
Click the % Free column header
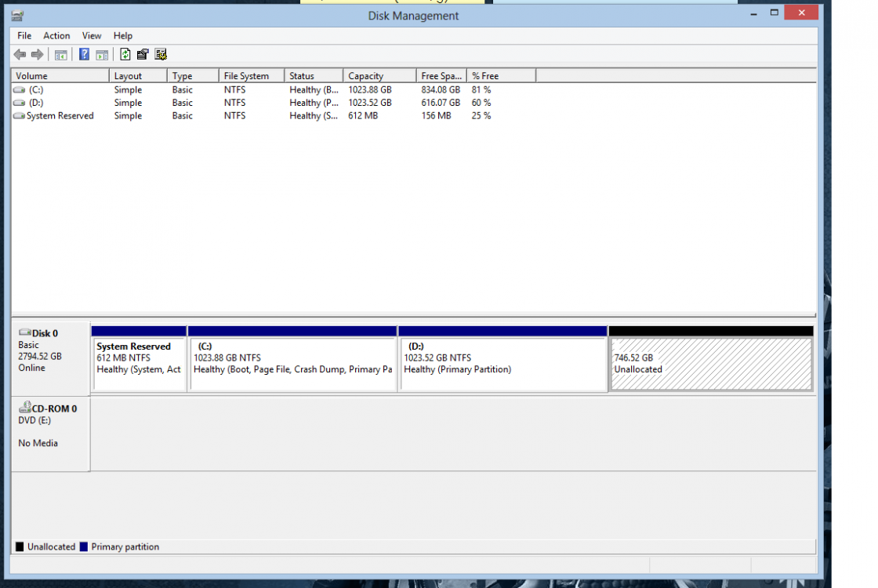coord(500,76)
